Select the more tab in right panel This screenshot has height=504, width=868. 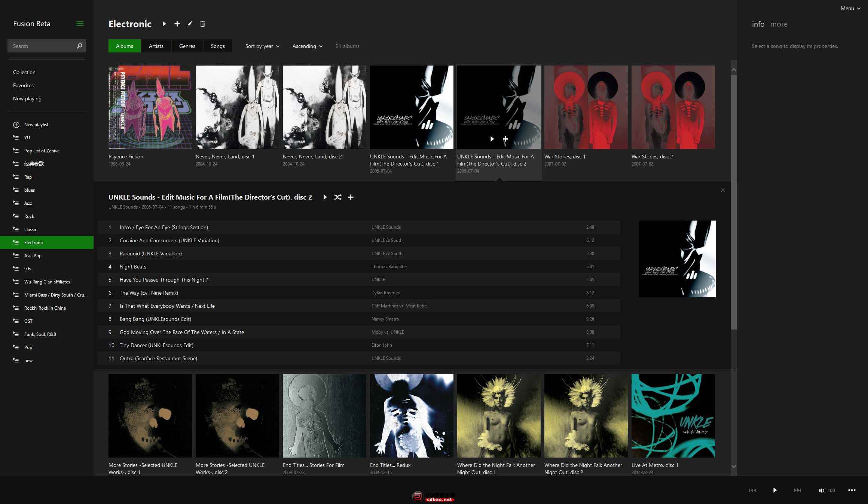pos(779,24)
